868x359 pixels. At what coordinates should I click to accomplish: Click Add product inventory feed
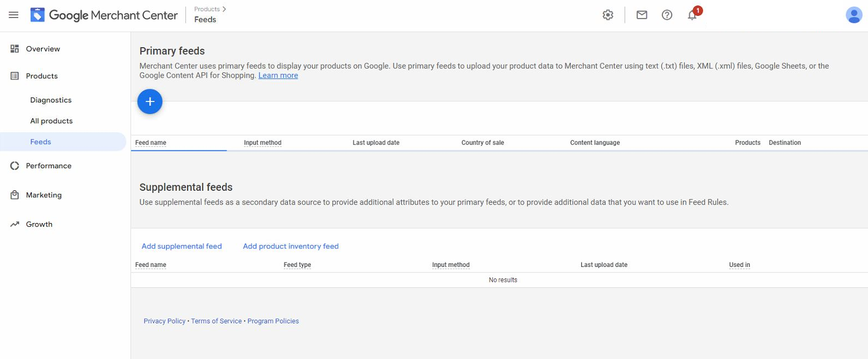291,246
